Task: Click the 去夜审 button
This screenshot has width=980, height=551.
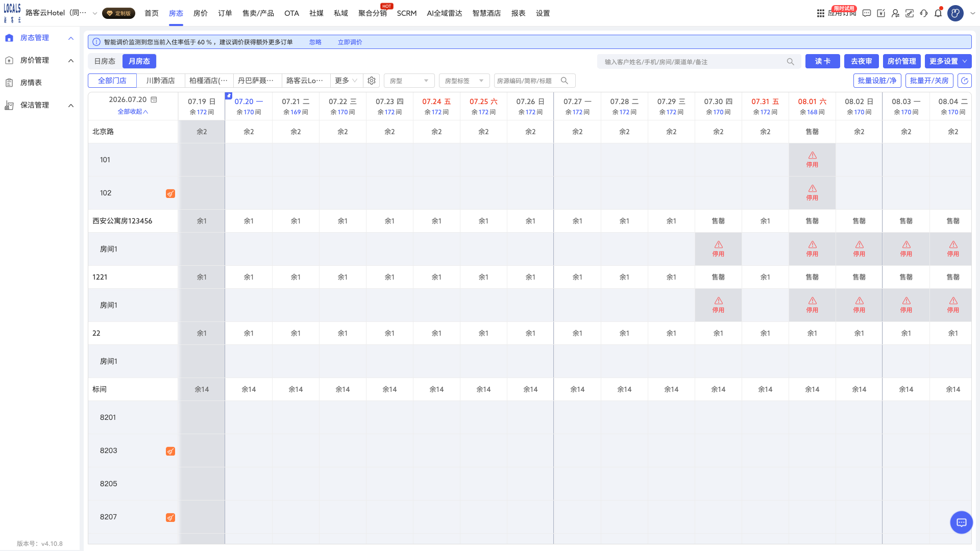Action: 862,61
